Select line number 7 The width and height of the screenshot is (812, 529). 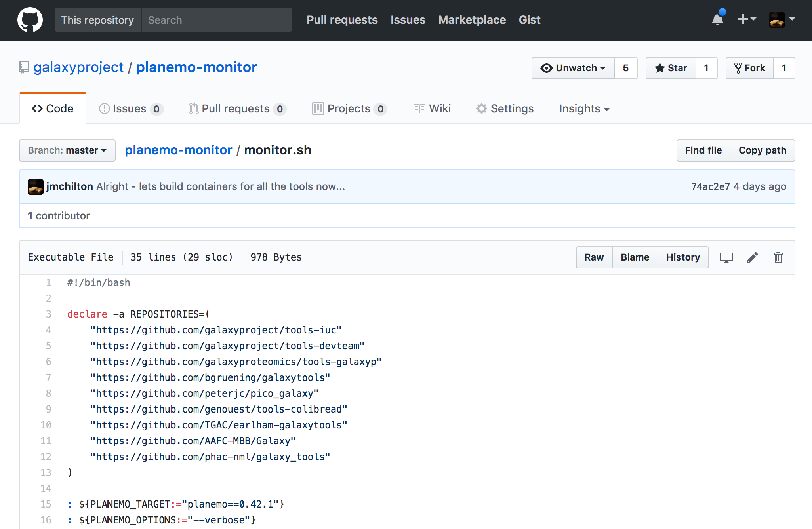[x=48, y=377]
